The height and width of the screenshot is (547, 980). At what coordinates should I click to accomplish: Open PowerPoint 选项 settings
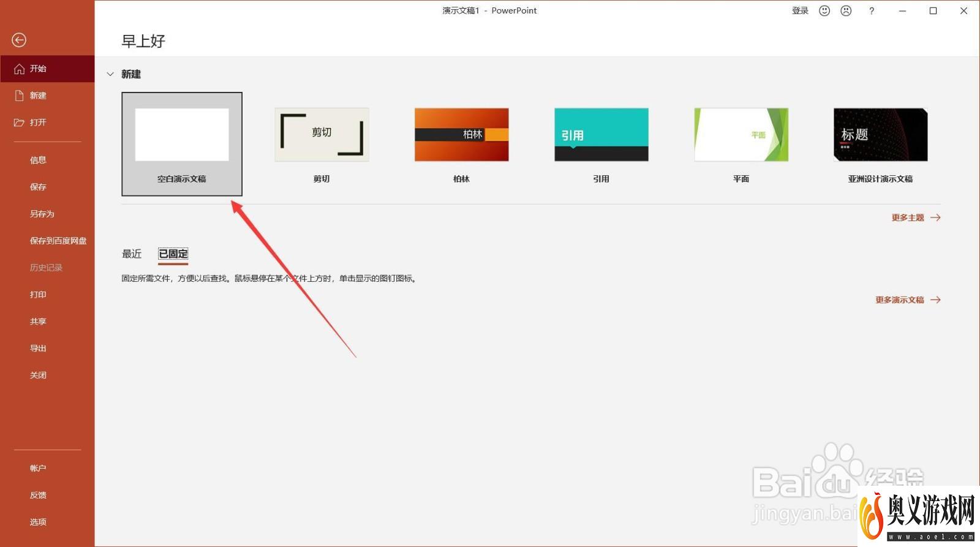point(38,522)
